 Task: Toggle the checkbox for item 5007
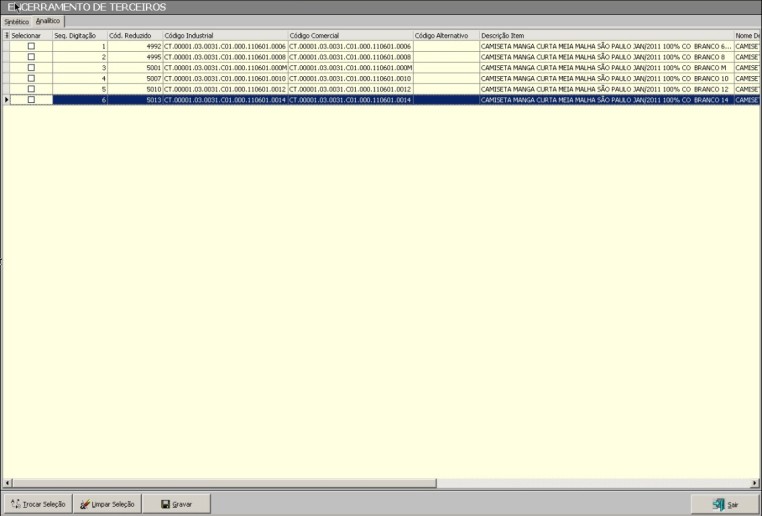31,78
